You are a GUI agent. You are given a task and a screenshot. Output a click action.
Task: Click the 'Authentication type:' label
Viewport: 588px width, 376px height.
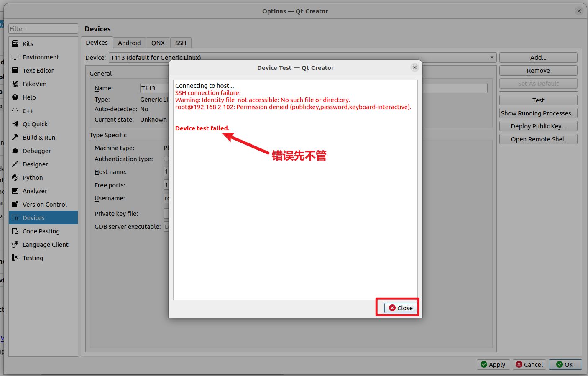[x=124, y=159]
